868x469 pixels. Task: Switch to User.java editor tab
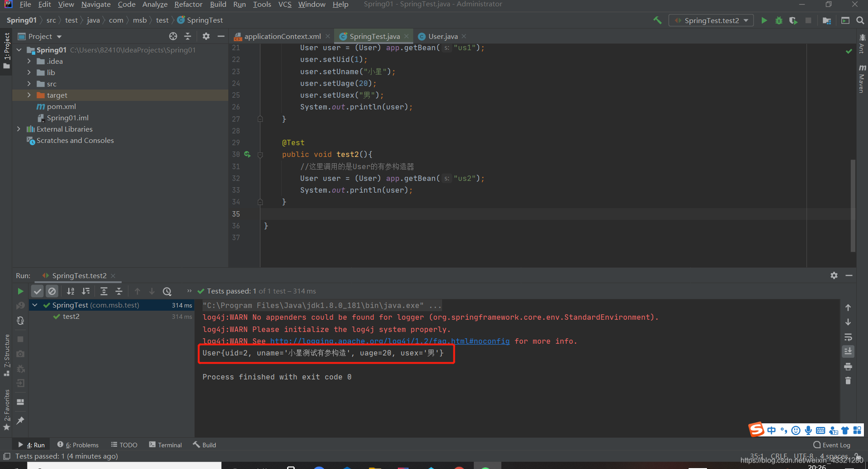[443, 36]
